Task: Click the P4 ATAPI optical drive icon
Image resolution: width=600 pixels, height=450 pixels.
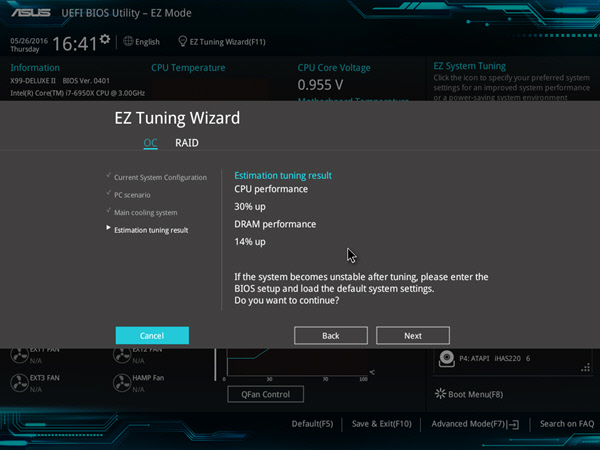Action: (447, 359)
